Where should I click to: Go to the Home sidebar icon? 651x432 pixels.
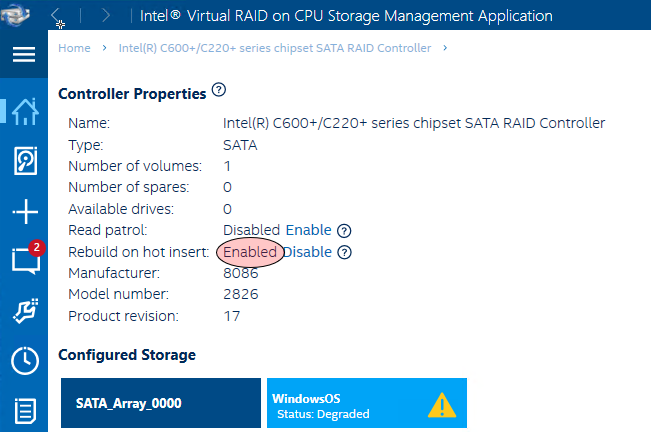pos(25,112)
